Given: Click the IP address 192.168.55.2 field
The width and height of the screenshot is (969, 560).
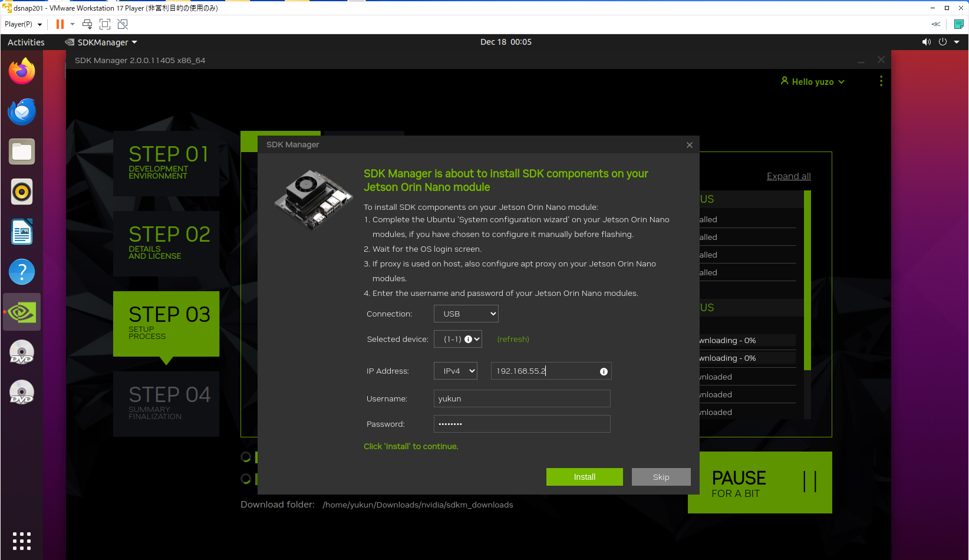Looking at the screenshot, I should click(x=551, y=371).
